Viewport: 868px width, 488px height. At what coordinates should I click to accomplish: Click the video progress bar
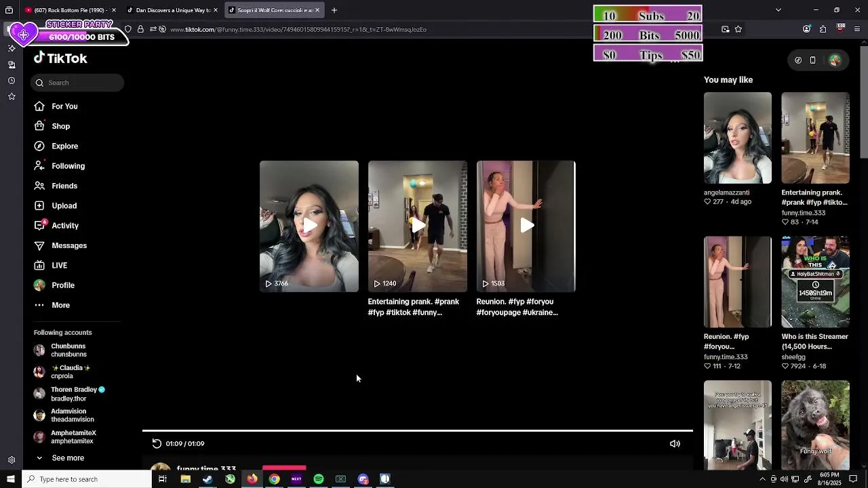click(418, 430)
